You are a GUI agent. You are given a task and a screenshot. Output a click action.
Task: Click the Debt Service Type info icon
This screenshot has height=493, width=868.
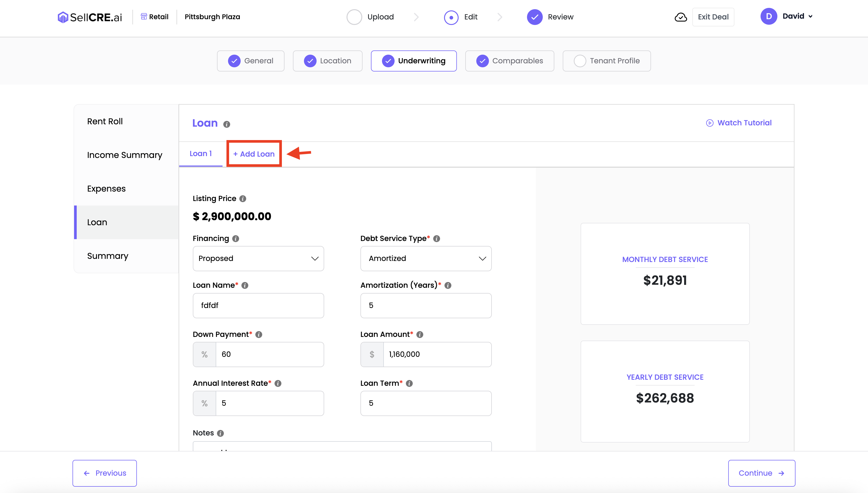(x=437, y=239)
